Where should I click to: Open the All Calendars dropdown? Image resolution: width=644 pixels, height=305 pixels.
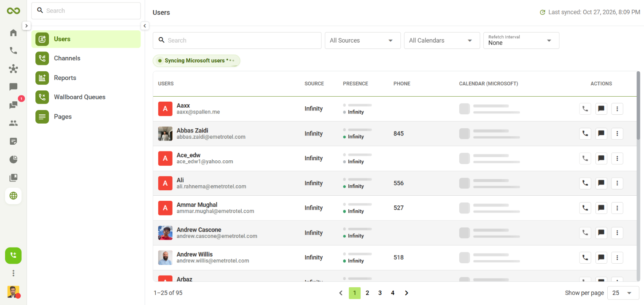coord(442,40)
